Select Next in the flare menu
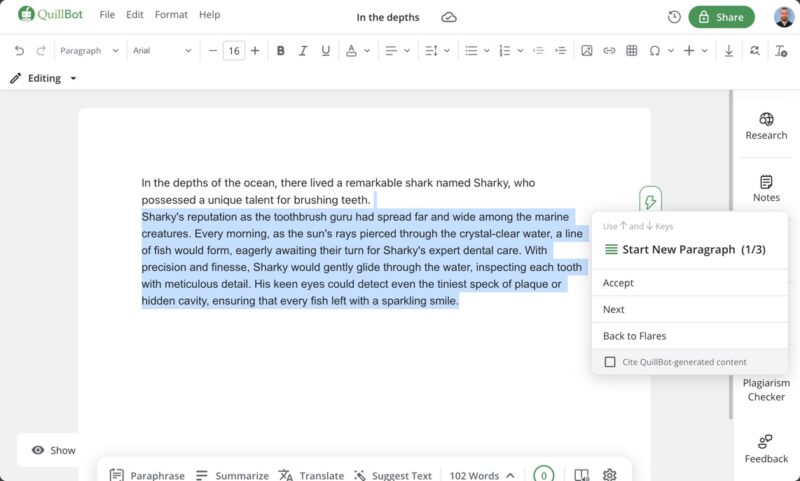Screen dimensions: 800x481 pos(690,309)
